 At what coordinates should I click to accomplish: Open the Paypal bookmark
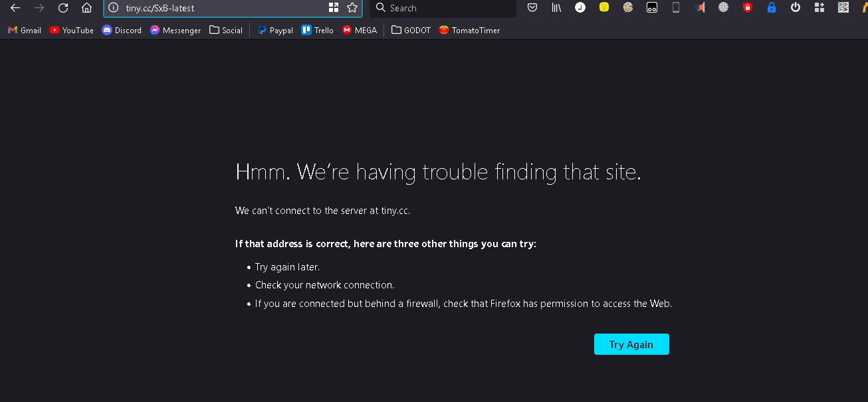point(275,30)
